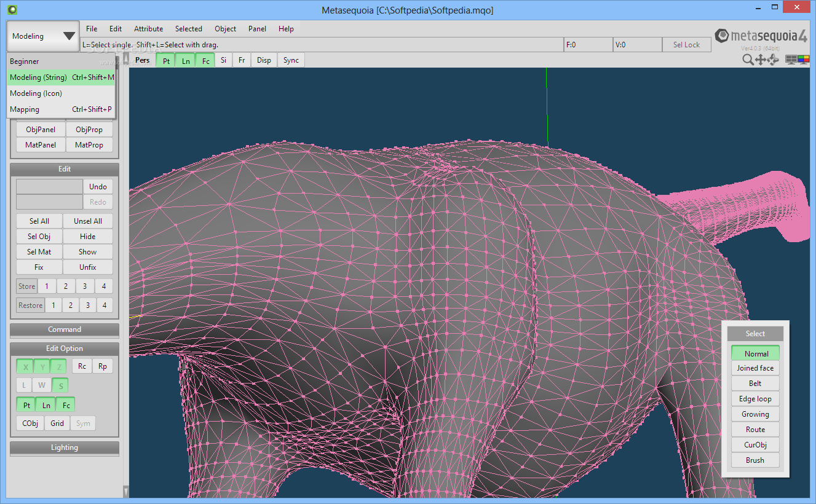
Task: Click the Rc button
Action: click(x=82, y=366)
